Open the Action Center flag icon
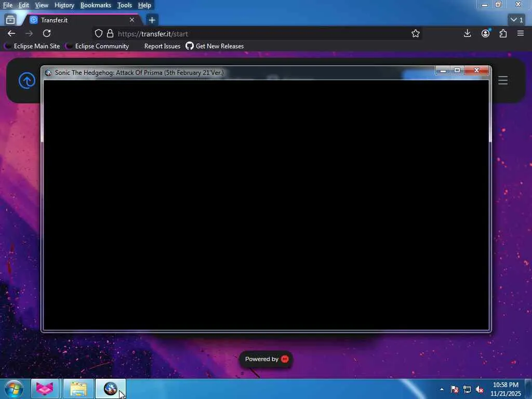This screenshot has height=399, width=532. click(x=455, y=390)
